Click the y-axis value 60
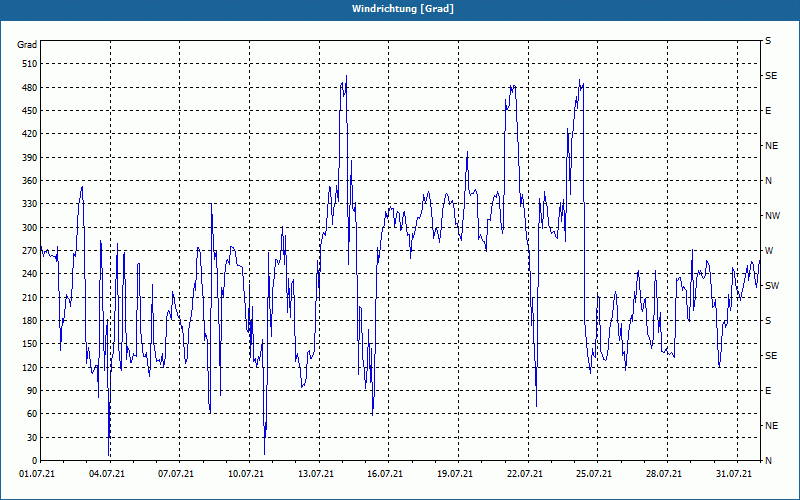This screenshot has width=800, height=500. pos(31,414)
